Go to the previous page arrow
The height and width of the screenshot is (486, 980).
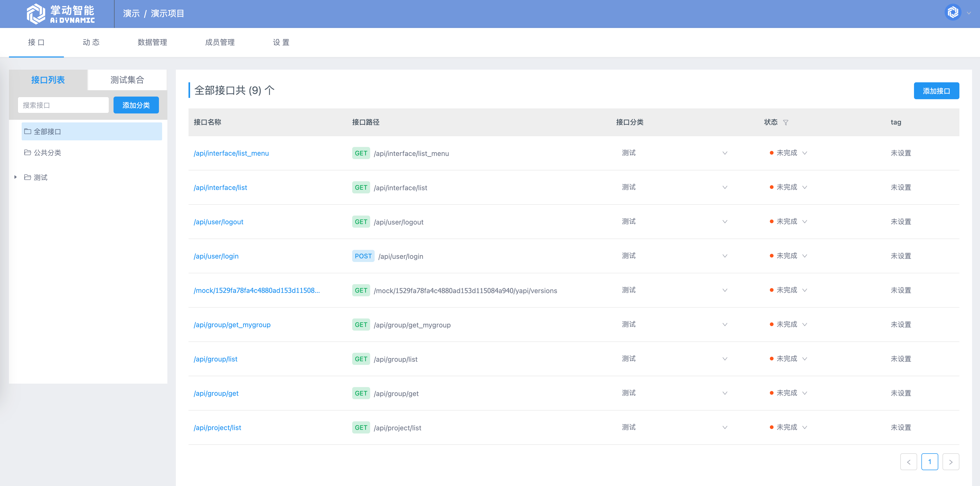[908, 462]
